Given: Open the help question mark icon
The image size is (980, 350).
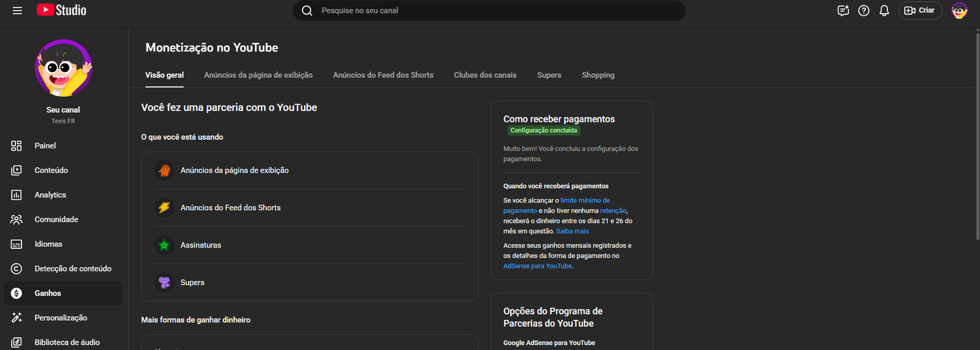Looking at the screenshot, I should 864,10.
